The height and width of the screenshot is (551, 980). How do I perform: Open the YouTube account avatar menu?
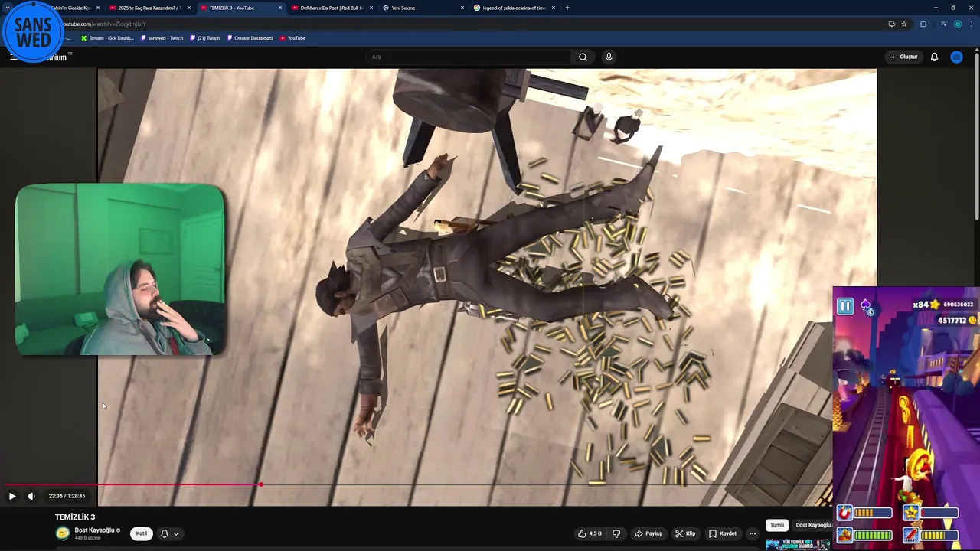coord(956,57)
